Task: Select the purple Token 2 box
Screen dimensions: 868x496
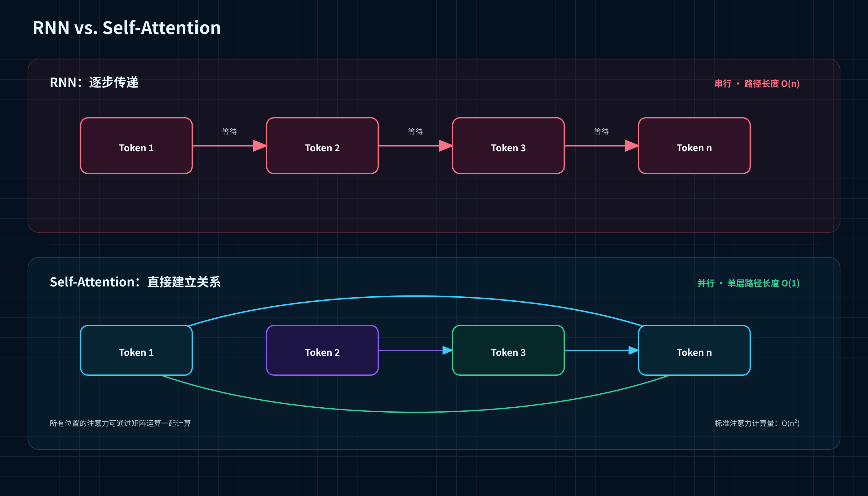Action: tap(322, 350)
